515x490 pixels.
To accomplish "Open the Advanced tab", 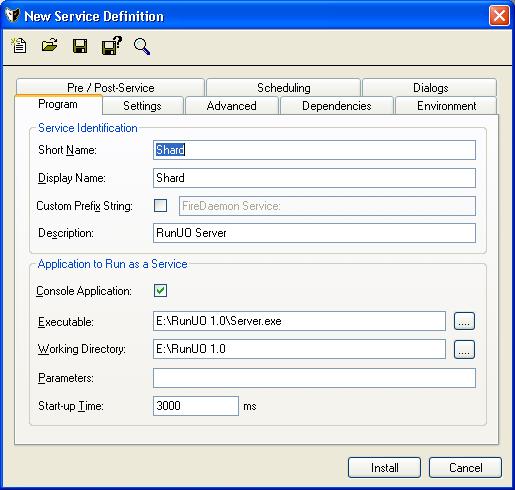I will [x=232, y=106].
